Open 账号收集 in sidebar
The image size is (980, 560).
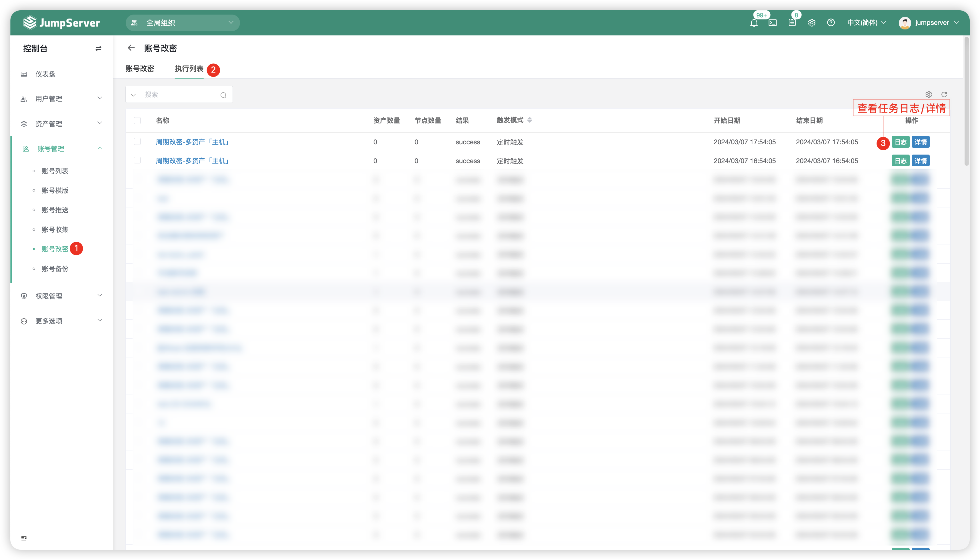(x=55, y=230)
